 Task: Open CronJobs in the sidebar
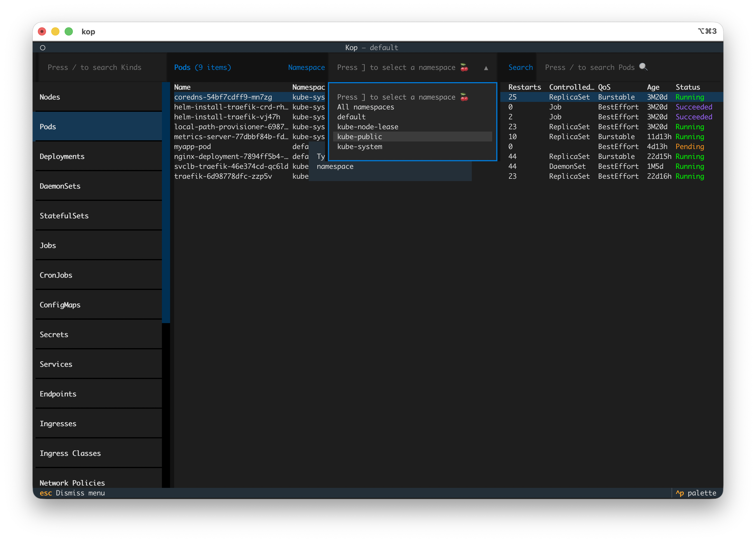pos(99,275)
